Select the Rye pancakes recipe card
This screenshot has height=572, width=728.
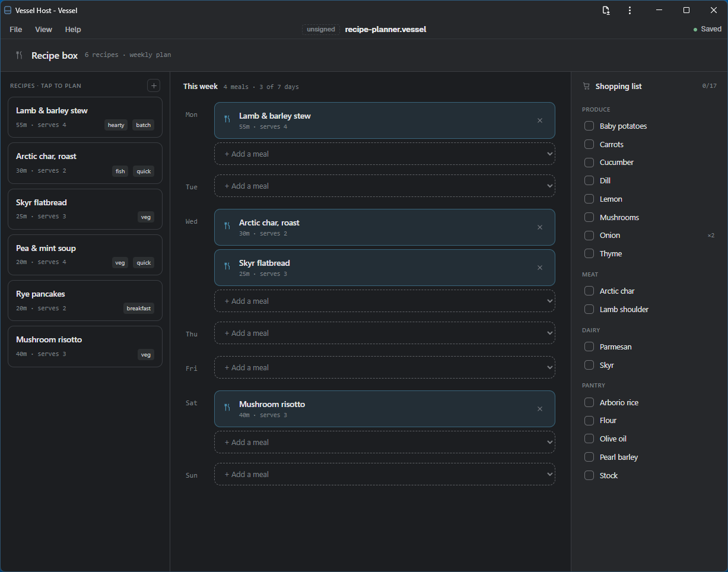coord(85,300)
